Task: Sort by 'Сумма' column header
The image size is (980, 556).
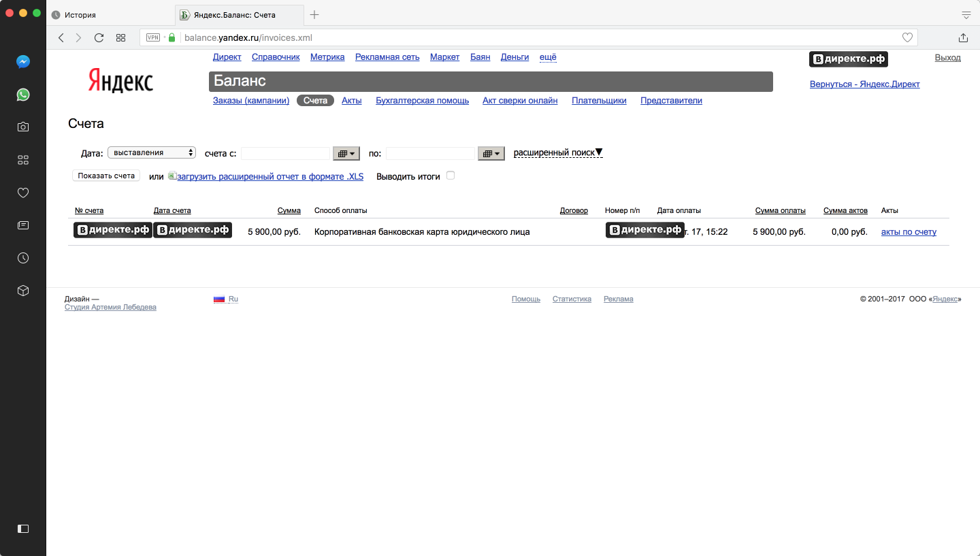Action: point(289,211)
